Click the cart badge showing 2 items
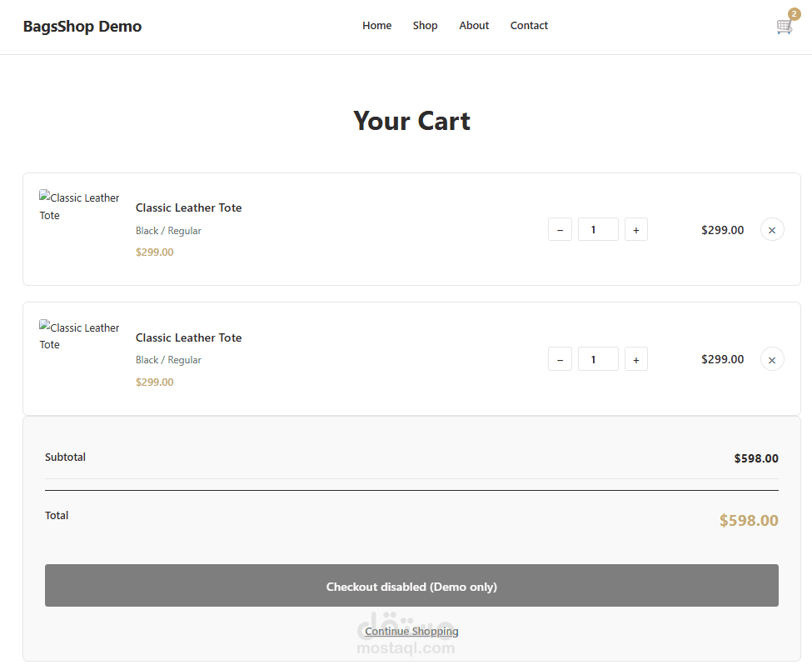This screenshot has height=670, width=812. [x=794, y=14]
